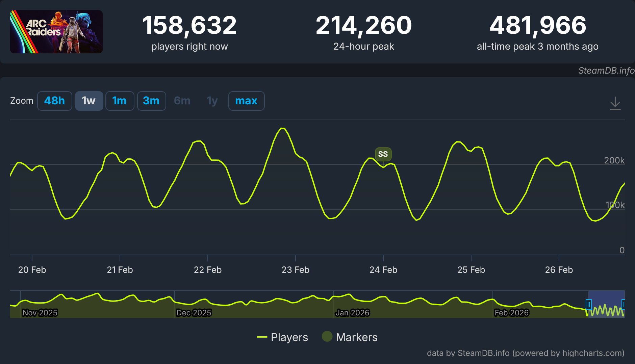Click the SS marker on the chart
This screenshot has height=364, width=635.
383,154
